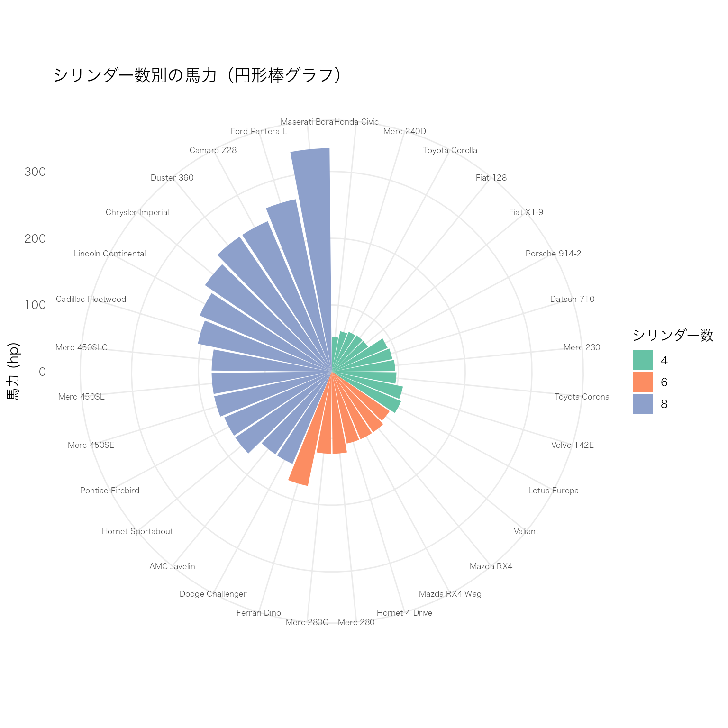Click the Honda Civic label
The height and width of the screenshot is (728, 728).
pyautogui.click(x=356, y=122)
